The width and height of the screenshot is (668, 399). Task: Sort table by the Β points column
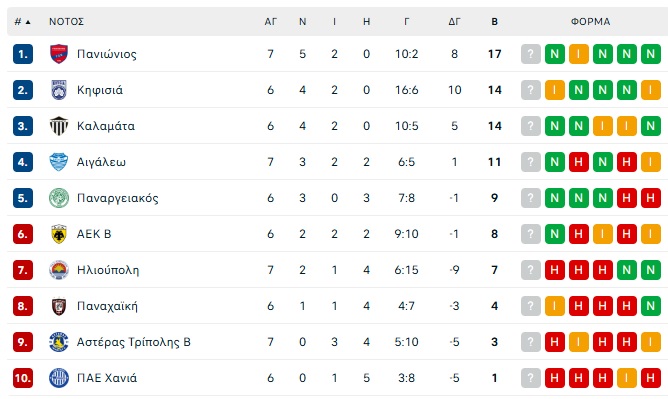494,22
